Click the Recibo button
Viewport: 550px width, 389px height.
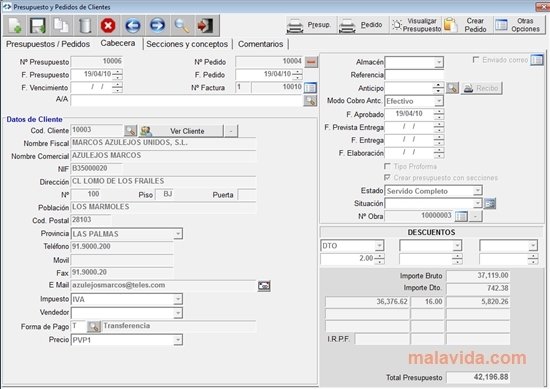[x=481, y=88]
